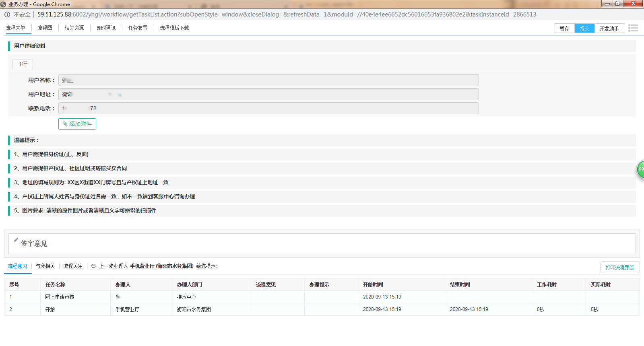Viewport: 644px width, 346px height.
Task: Submit the form with 提交 button
Action: coord(584,29)
